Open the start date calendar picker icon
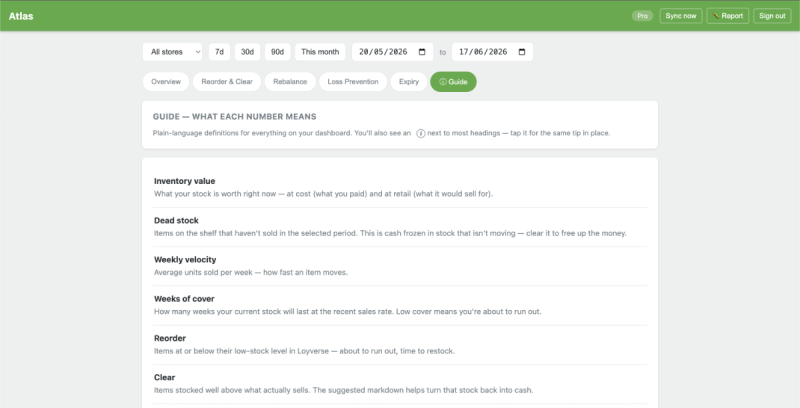 [422, 52]
